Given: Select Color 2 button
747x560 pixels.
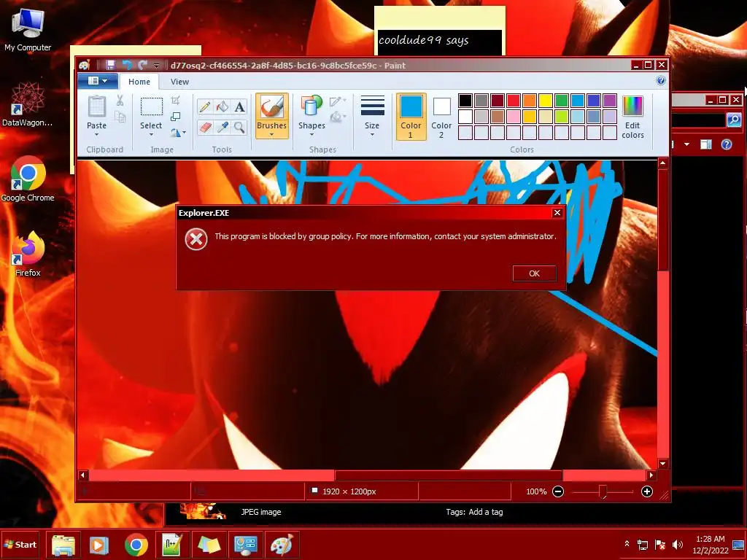Looking at the screenshot, I should (x=441, y=116).
